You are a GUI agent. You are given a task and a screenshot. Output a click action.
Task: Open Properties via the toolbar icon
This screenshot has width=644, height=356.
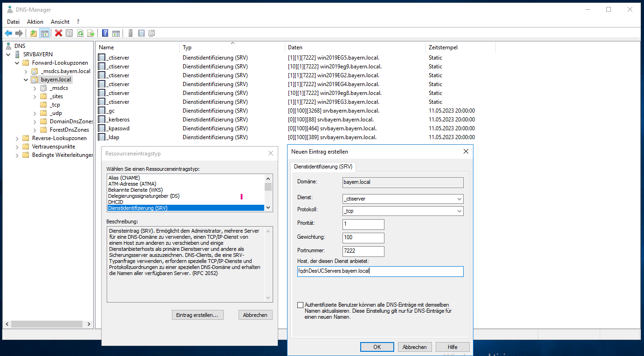pos(69,33)
